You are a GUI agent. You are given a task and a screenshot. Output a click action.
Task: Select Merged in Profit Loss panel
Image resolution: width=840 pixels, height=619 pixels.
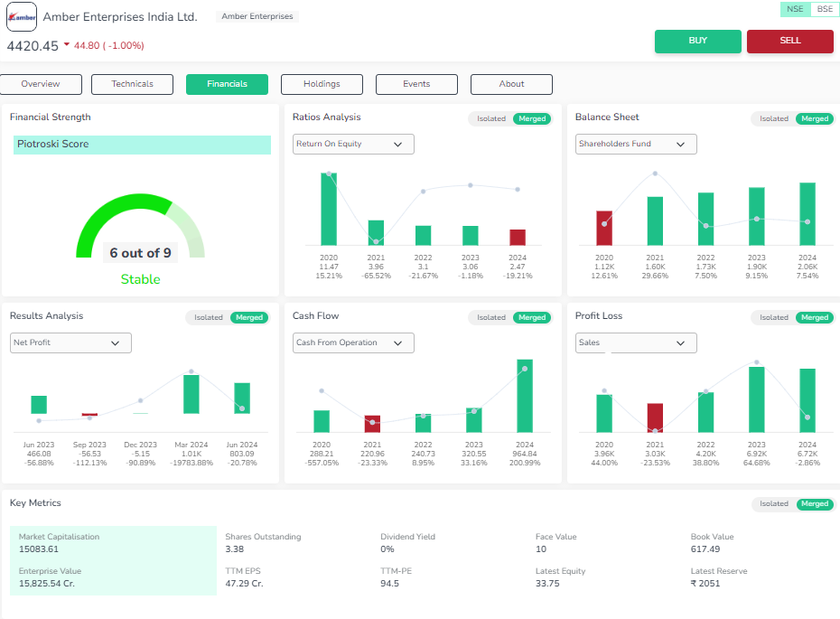(x=815, y=317)
